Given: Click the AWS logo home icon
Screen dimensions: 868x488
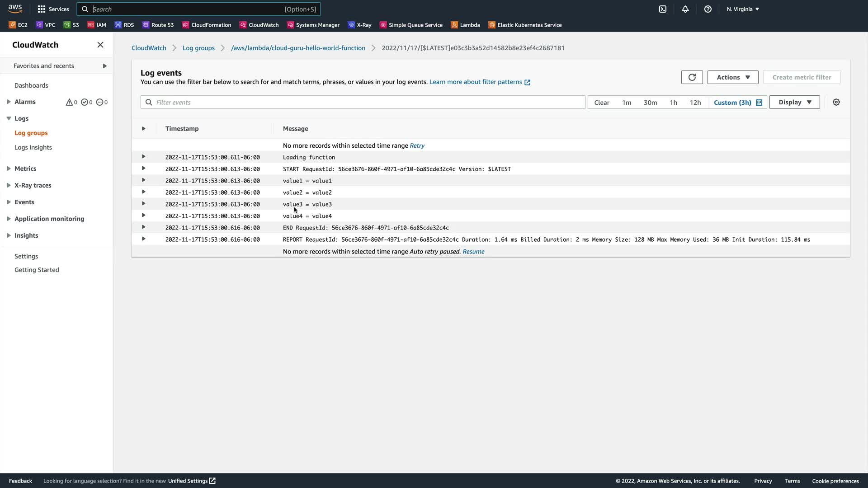Looking at the screenshot, I should coord(15,9).
